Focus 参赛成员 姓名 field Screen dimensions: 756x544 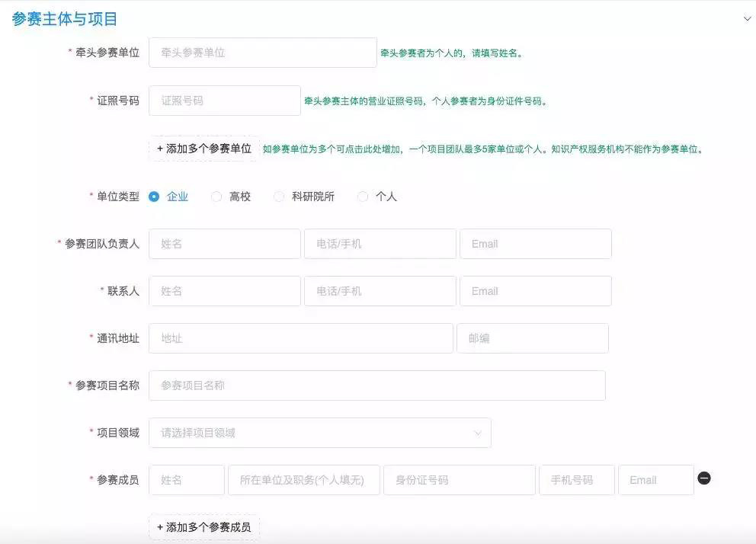click(187, 480)
